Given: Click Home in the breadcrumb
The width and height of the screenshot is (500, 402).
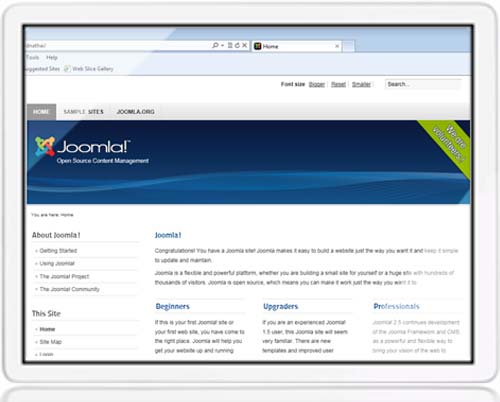Looking at the screenshot, I should (67, 215).
